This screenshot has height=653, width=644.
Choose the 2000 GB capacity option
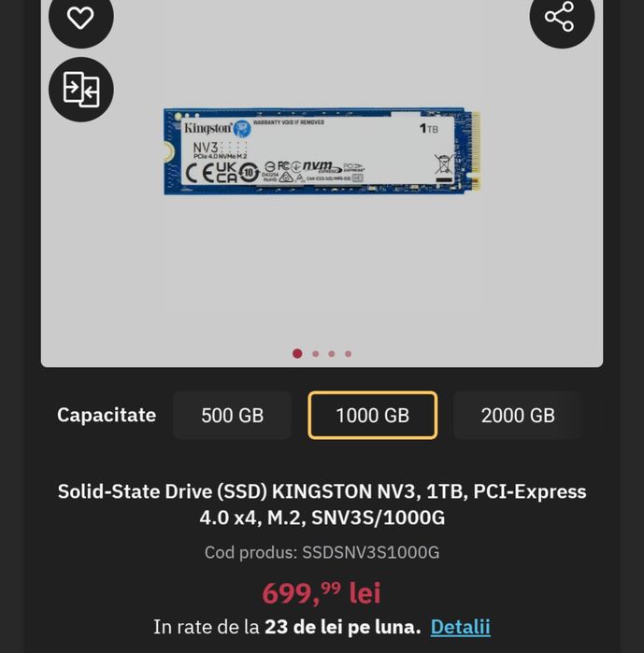518,415
